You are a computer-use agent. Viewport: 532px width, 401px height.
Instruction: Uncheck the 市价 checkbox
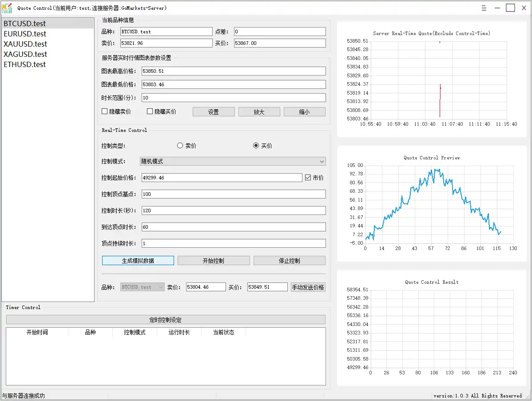(308, 178)
